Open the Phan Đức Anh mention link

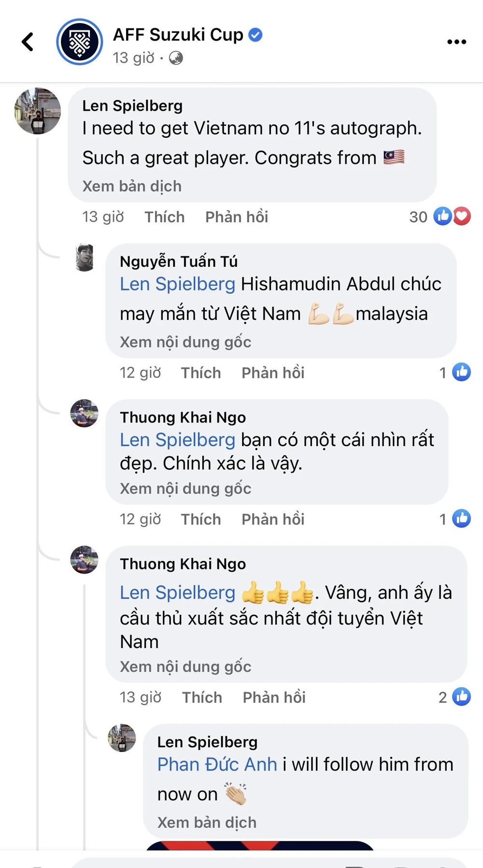(217, 765)
